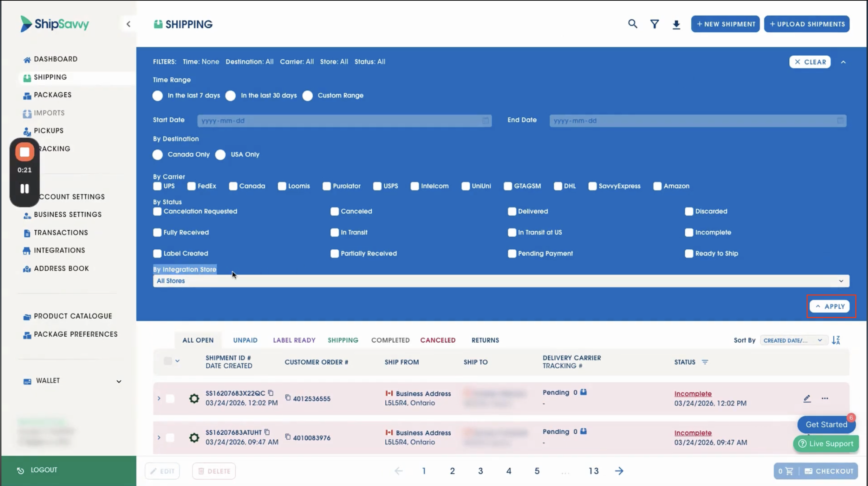Image resolution: width=868 pixels, height=486 pixels.
Task: Click the Start Date field
Action: click(344, 121)
